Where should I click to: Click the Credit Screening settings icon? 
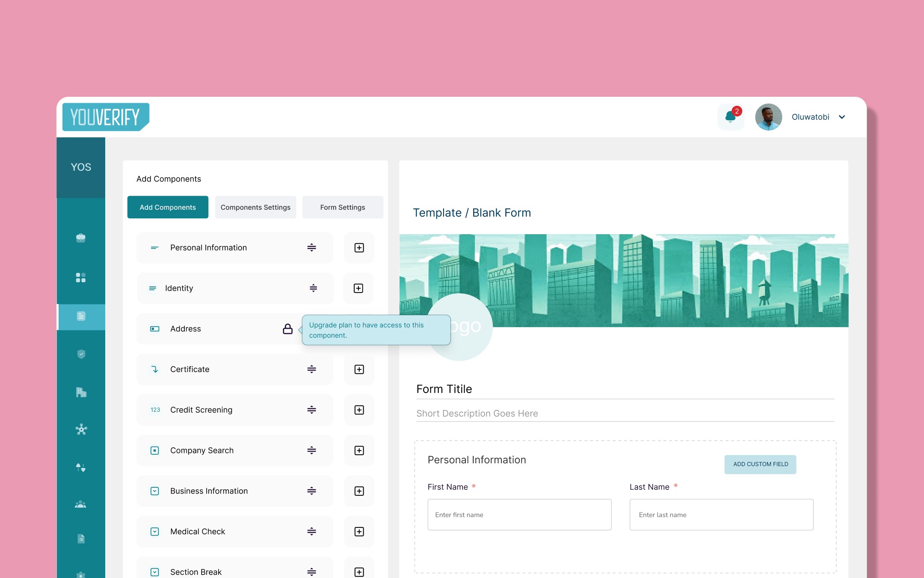click(x=312, y=410)
